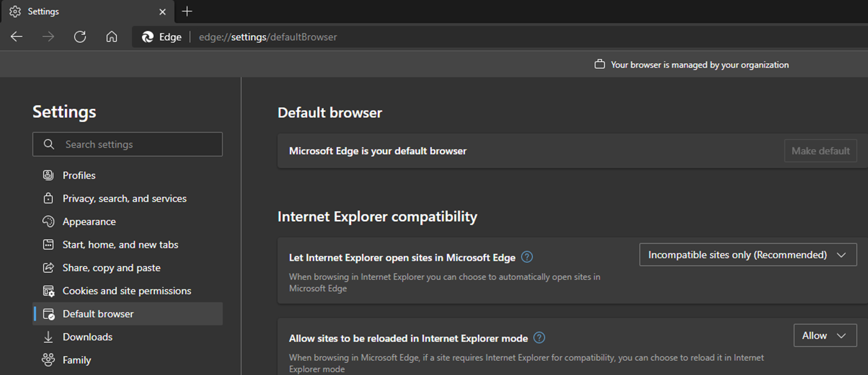868x375 pixels.
Task: Open Family settings
Action: 128,360
